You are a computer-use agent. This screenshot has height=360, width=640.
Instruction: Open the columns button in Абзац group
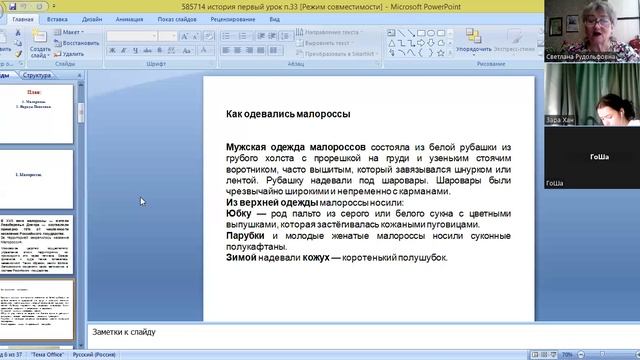click(275, 51)
